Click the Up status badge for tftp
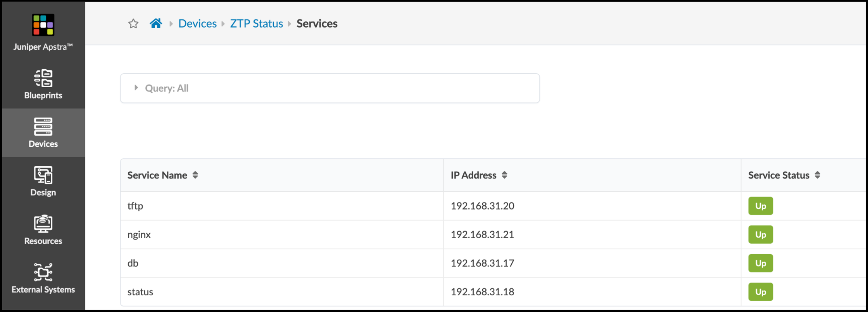Viewport: 868px width, 312px height. point(760,206)
